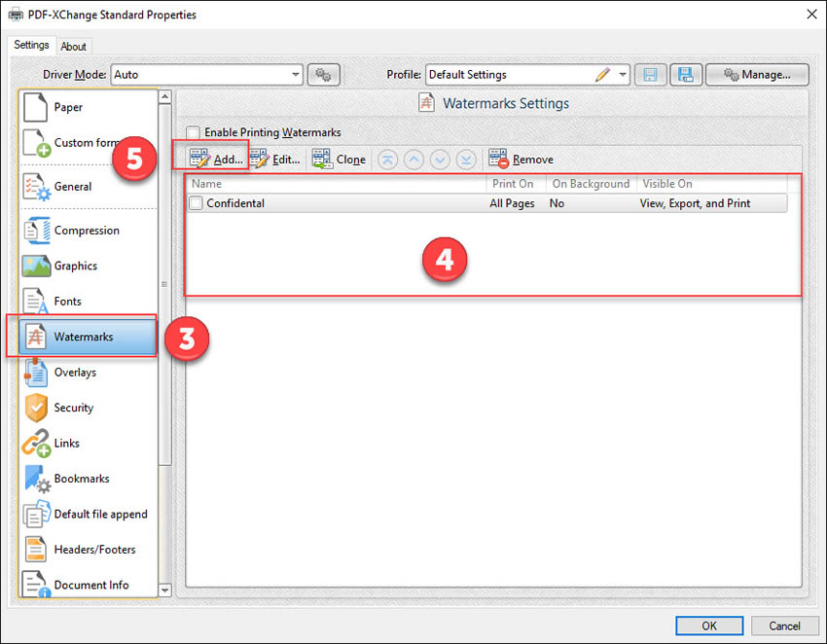The height and width of the screenshot is (644, 827).
Task: Move watermark down one position
Action: click(x=440, y=160)
